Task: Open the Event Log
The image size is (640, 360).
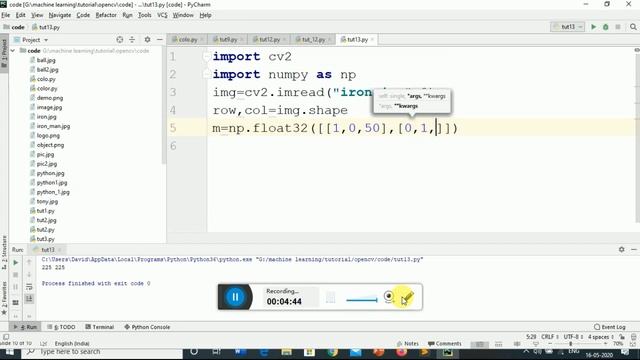Action: [610, 327]
